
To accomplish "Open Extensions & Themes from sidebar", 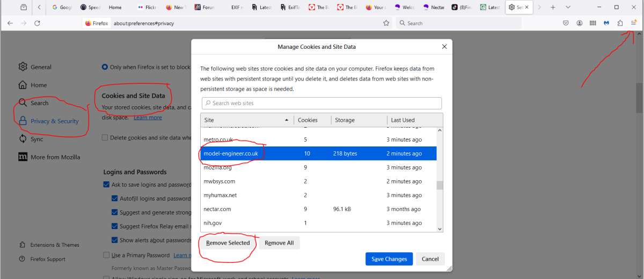I will pos(49,245).
